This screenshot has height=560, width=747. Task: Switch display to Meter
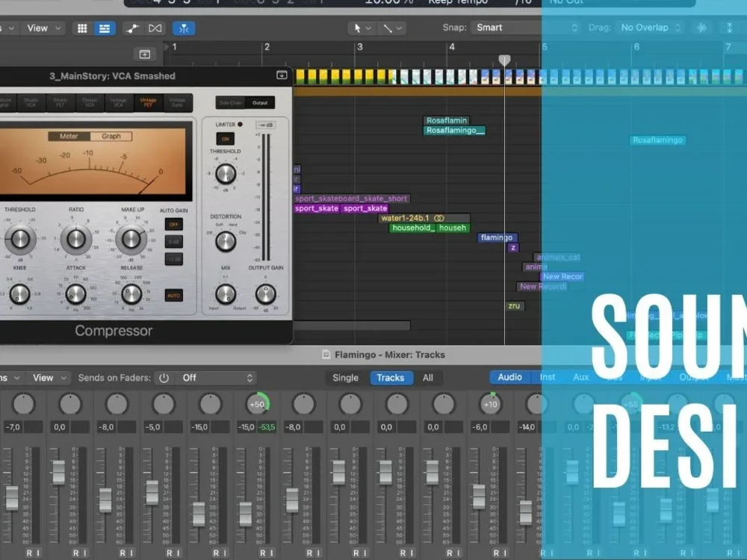[x=69, y=136]
